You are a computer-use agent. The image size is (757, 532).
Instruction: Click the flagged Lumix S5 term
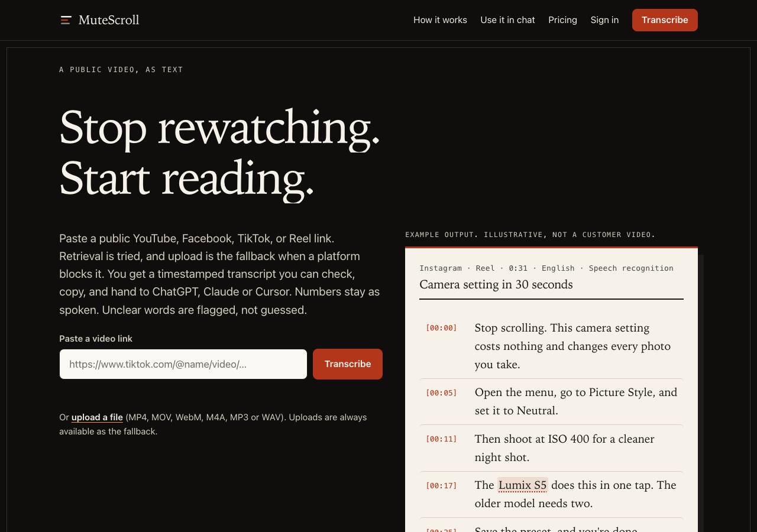coord(522,485)
